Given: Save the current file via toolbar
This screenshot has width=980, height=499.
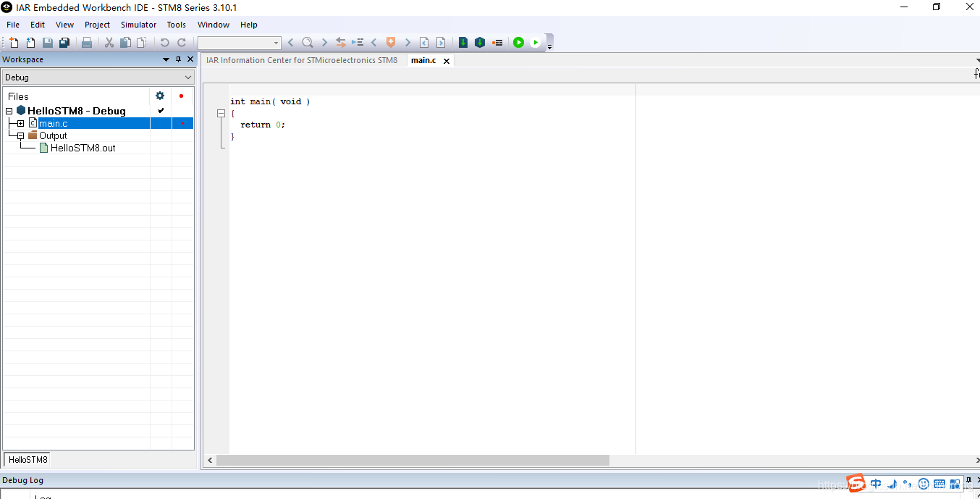Looking at the screenshot, I should pyautogui.click(x=47, y=43).
